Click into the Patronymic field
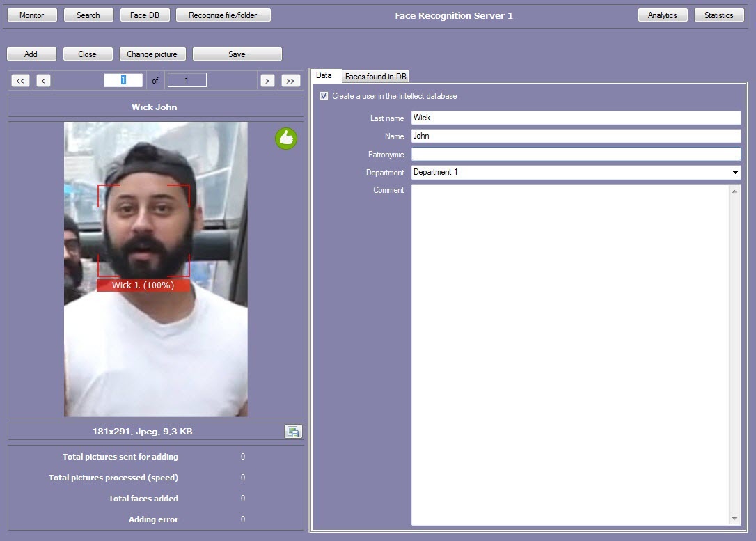Viewport: 756px width, 541px height. click(x=575, y=154)
